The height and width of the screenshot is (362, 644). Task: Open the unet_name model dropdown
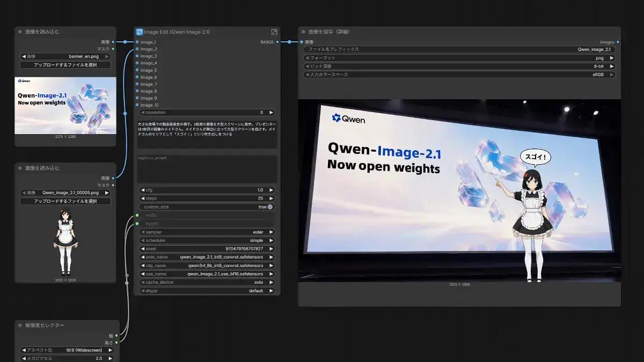tap(207, 257)
